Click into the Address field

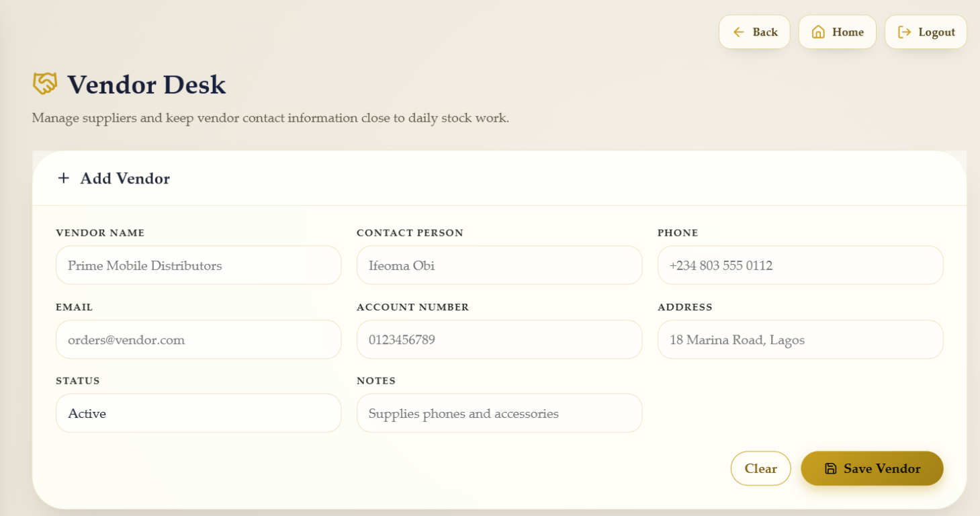point(800,339)
